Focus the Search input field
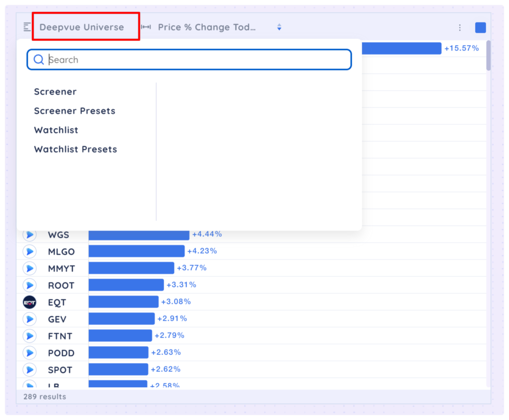Image resolution: width=509 pixels, height=420 pixels. (x=189, y=60)
